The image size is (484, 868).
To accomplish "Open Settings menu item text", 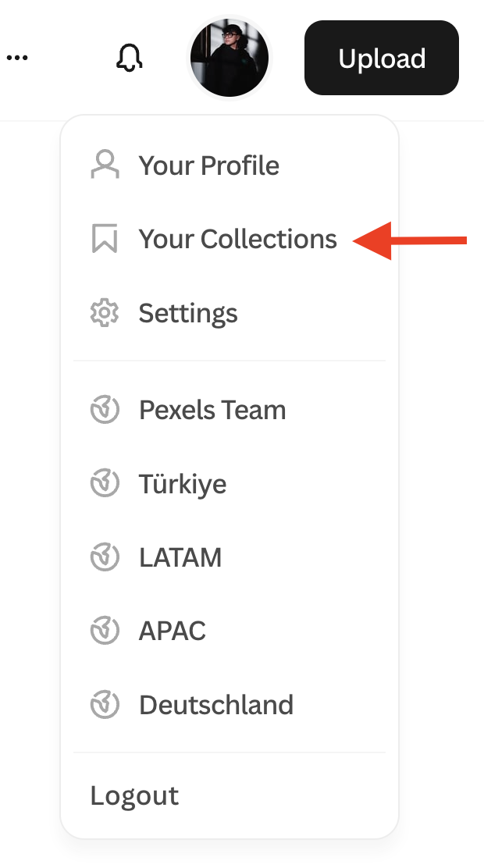I will point(188,313).
